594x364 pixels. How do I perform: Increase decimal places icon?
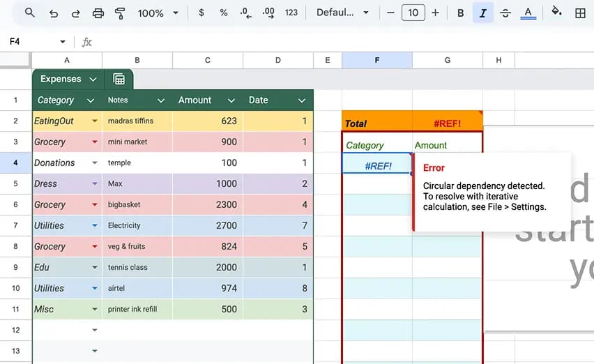pos(268,13)
